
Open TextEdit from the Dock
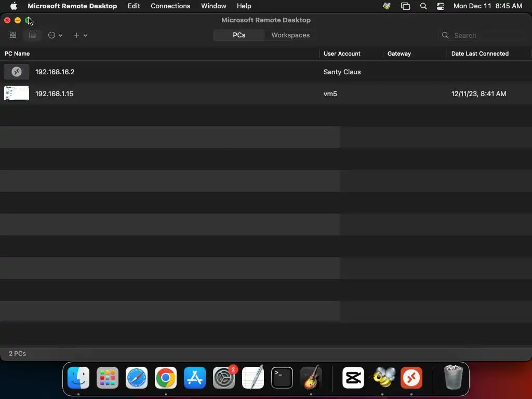[x=253, y=378]
